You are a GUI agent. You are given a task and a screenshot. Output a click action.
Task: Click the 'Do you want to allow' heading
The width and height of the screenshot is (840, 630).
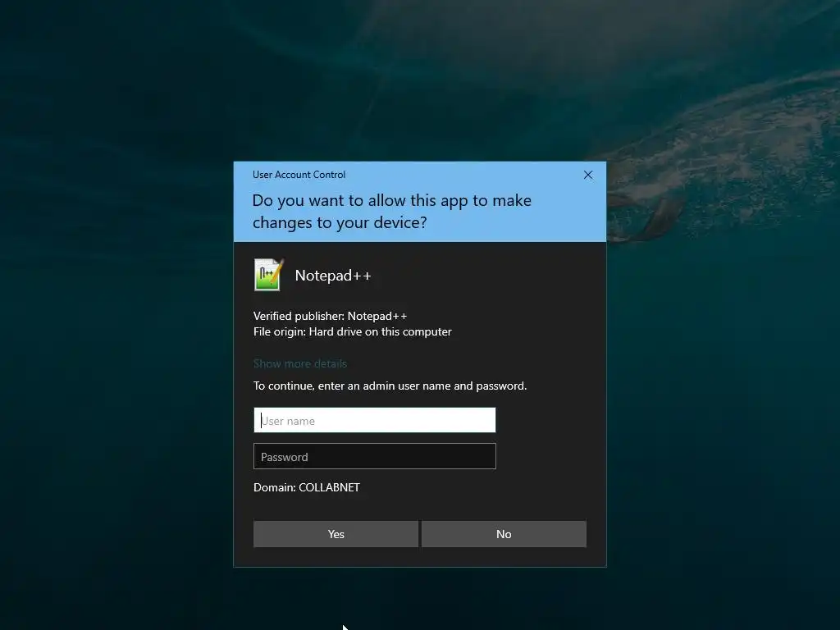tap(391, 211)
